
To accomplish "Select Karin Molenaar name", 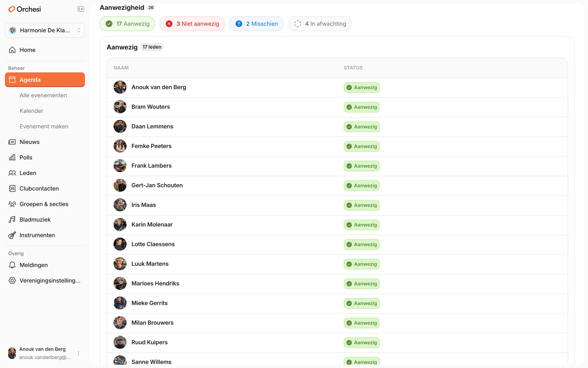I will tap(152, 224).
